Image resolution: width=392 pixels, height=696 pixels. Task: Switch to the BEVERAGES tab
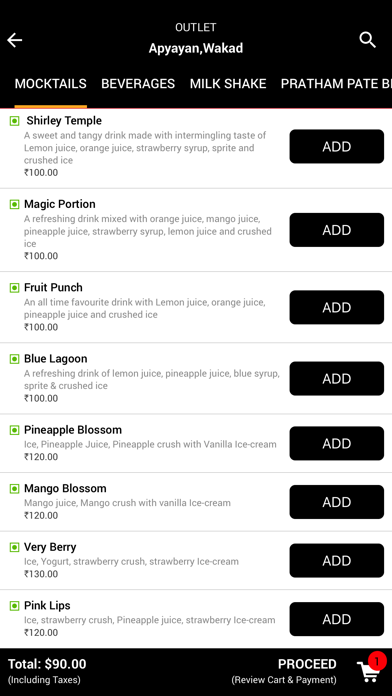coord(138,84)
